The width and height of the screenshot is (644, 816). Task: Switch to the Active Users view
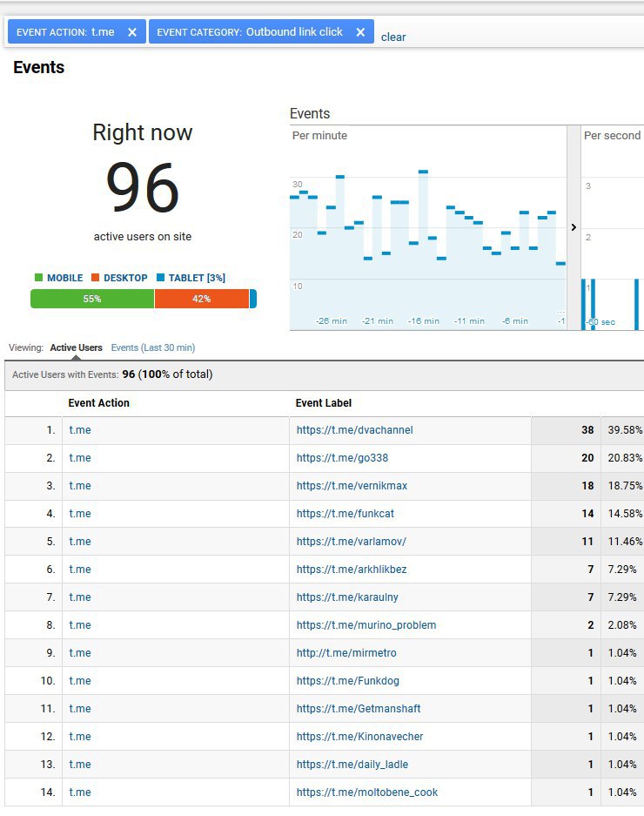(76, 347)
